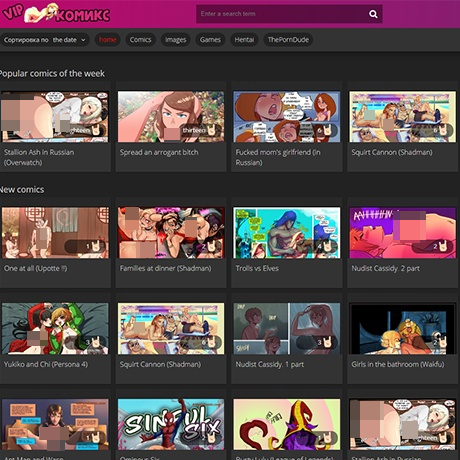This screenshot has width=460, height=460.
Task: Open 'Stallion Ash in Russian (Overwatch)' popular link
Action: (39, 157)
